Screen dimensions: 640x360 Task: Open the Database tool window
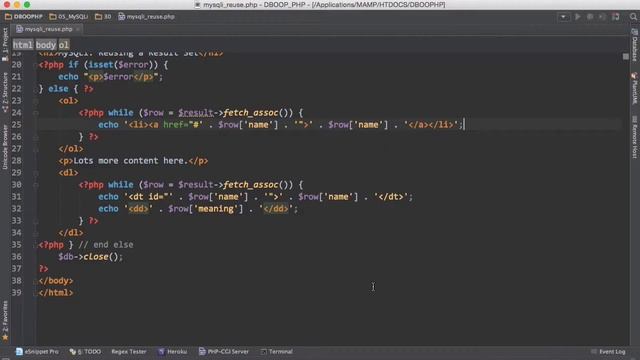635,45
